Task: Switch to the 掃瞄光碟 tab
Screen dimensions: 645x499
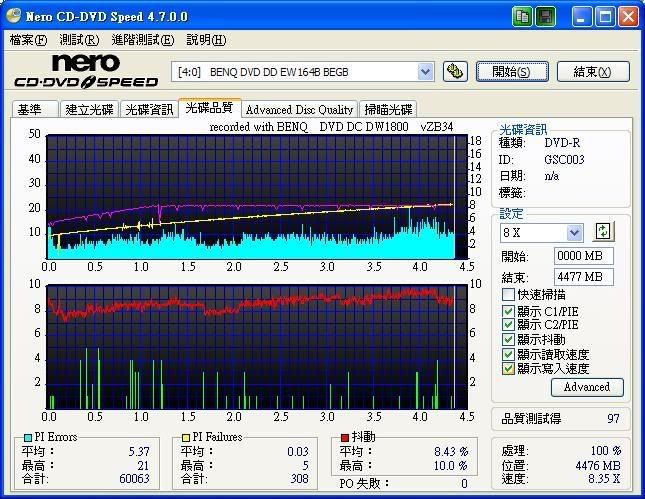Action: (x=388, y=110)
